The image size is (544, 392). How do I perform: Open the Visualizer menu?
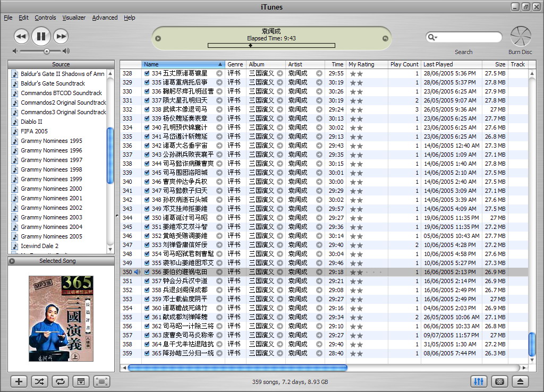click(74, 18)
